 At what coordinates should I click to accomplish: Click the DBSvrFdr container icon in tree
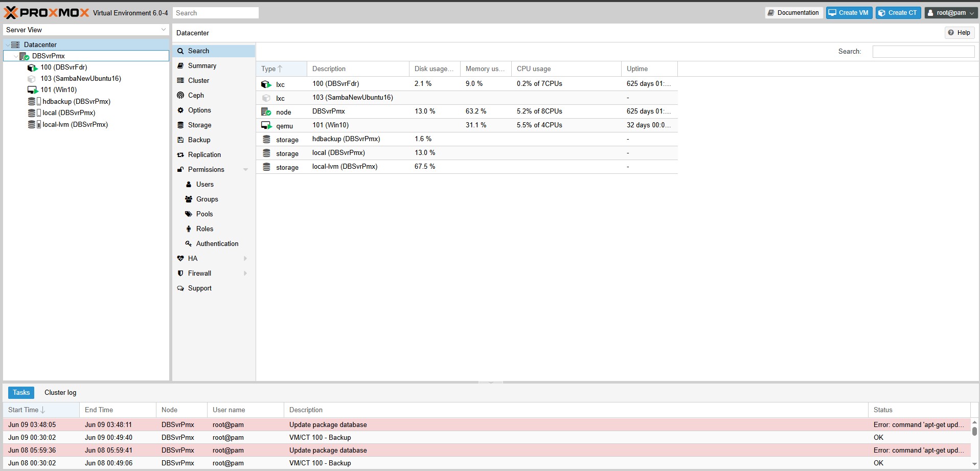33,68
